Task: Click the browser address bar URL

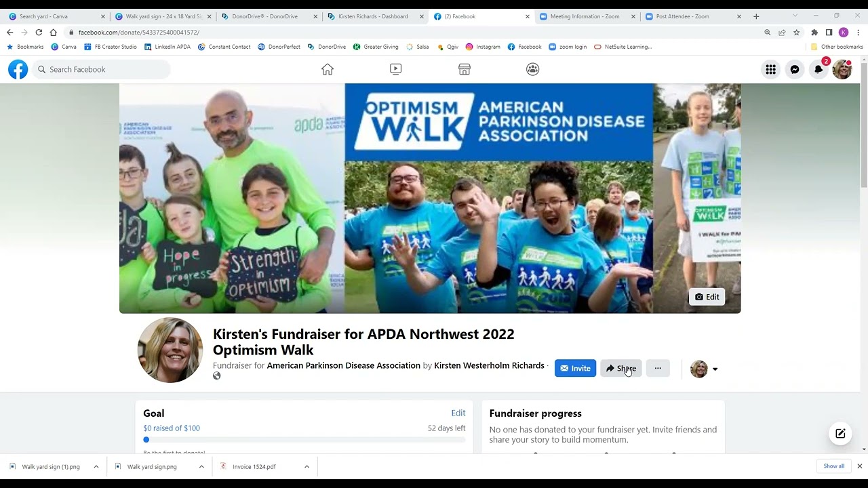Action: (139, 33)
